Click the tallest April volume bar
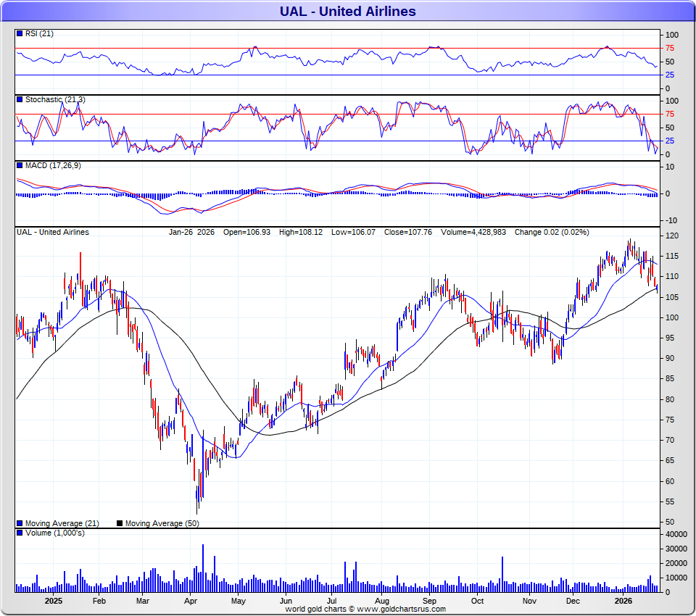The image size is (696, 616). 203,568
